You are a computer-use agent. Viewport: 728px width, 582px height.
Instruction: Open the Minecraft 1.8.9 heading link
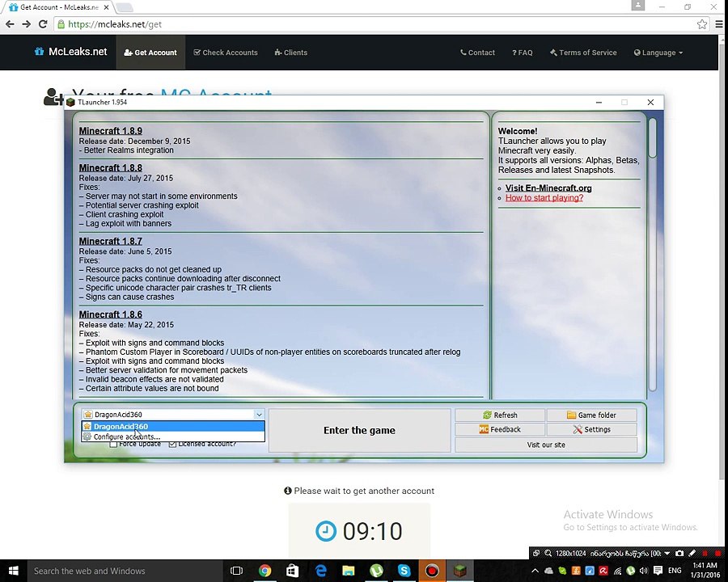point(111,131)
